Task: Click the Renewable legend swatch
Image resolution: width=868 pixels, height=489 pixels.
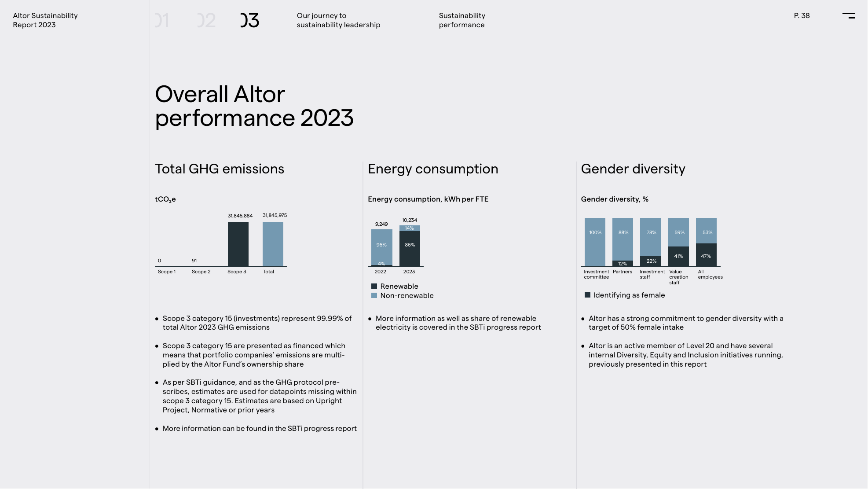Action: pyautogui.click(x=374, y=286)
